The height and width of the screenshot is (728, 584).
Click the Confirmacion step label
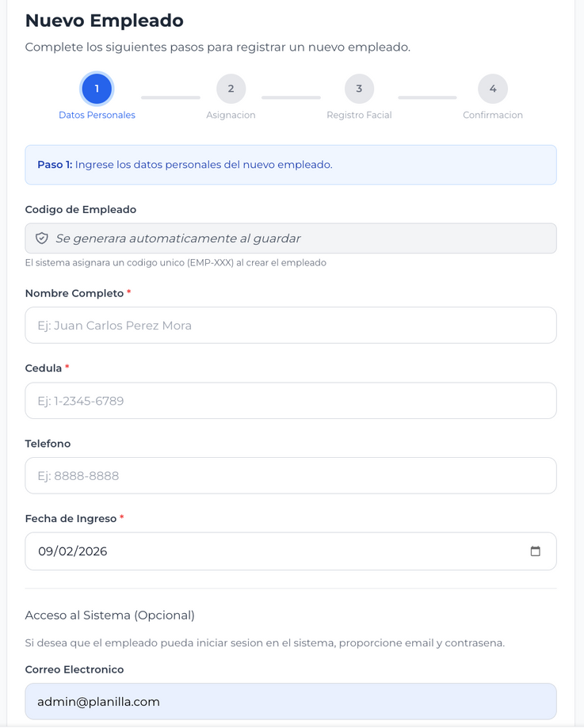[x=492, y=115]
